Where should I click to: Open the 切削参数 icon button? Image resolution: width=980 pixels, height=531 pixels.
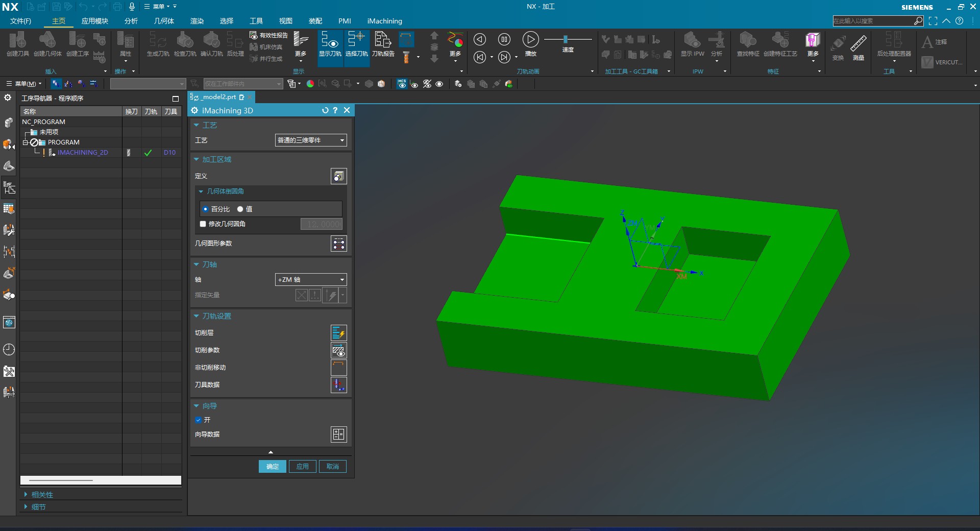point(338,350)
